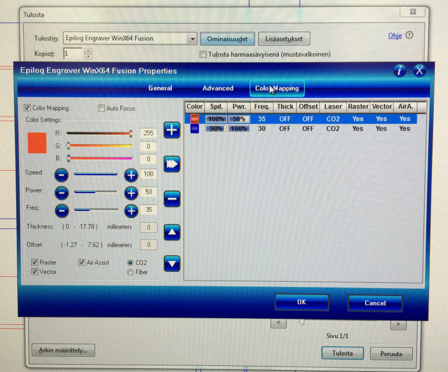
Task: Click the Thickness millimeters input field
Action: [x=148, y=227]
